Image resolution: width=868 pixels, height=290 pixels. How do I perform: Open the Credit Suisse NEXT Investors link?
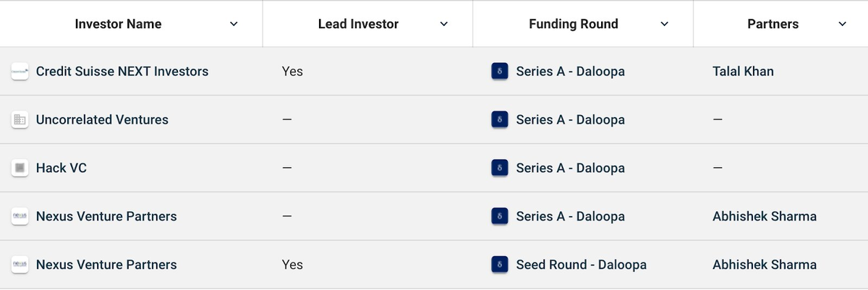click(122, 72)
